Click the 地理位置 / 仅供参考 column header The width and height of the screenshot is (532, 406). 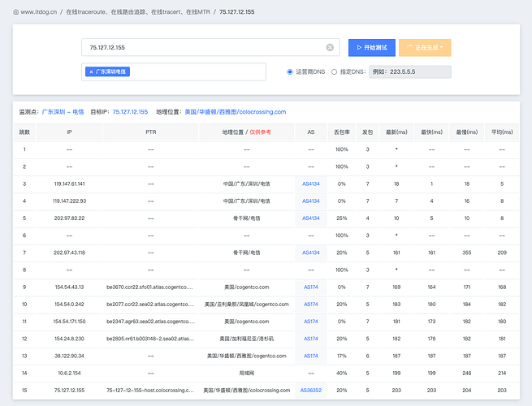tap(246, 132)
